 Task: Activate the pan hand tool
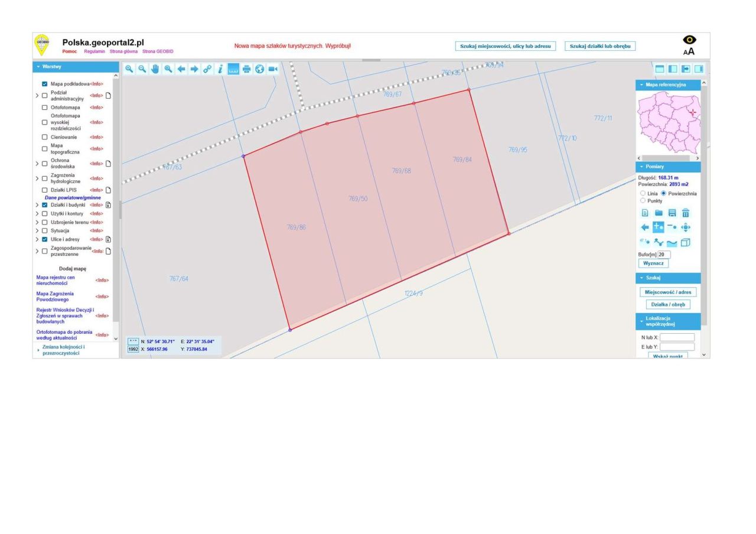click(155, 69)
